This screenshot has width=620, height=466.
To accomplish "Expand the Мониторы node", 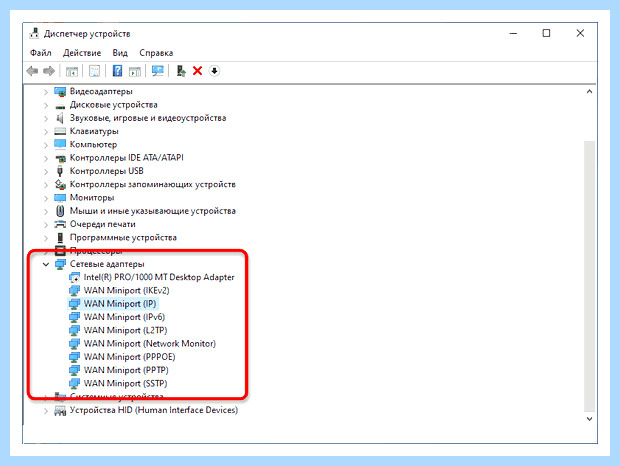I will click(46, 198).
